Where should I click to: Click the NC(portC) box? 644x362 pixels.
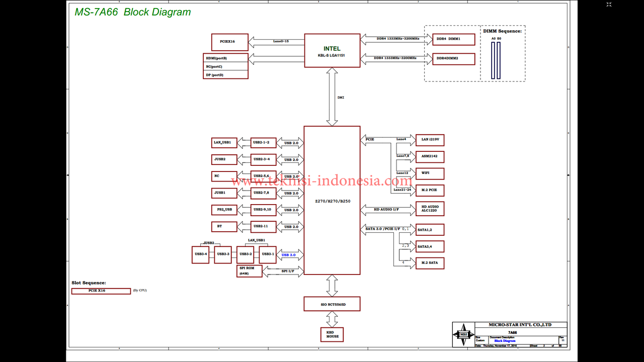(x=225, y=66)
